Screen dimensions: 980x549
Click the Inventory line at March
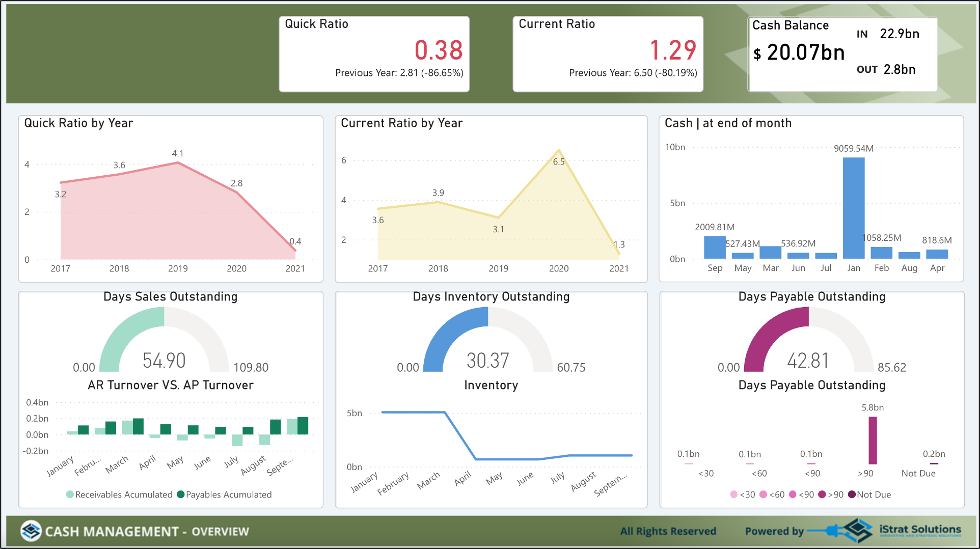(x=445, y=413)
